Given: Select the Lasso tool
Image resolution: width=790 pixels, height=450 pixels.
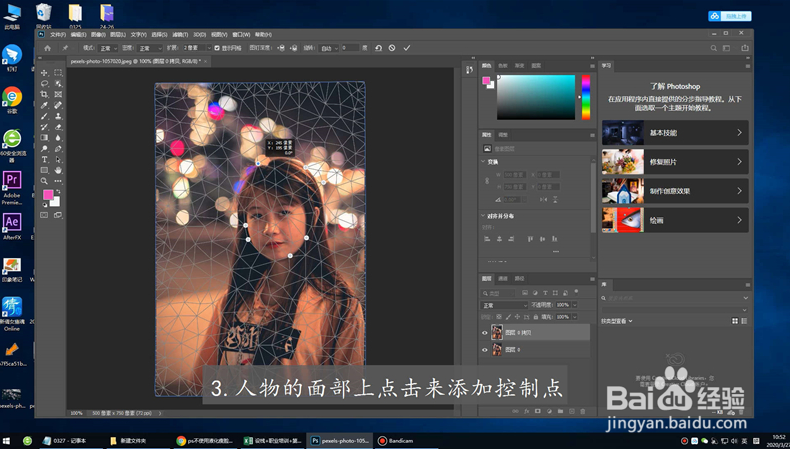Looking at the screenshot, I should (x=44, y=84).
